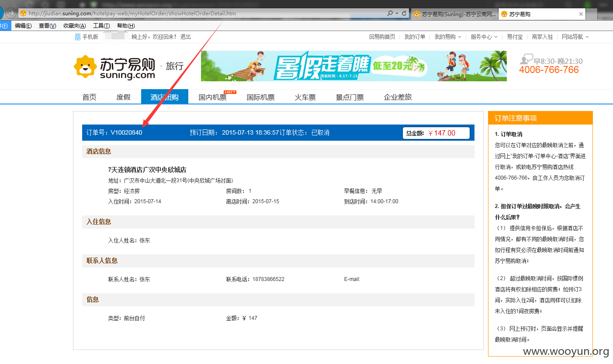This screenshot has height=364, width=613.
Task: Open the 暑假走着瞧 promotional banner
Action: (x=354, y=66)
